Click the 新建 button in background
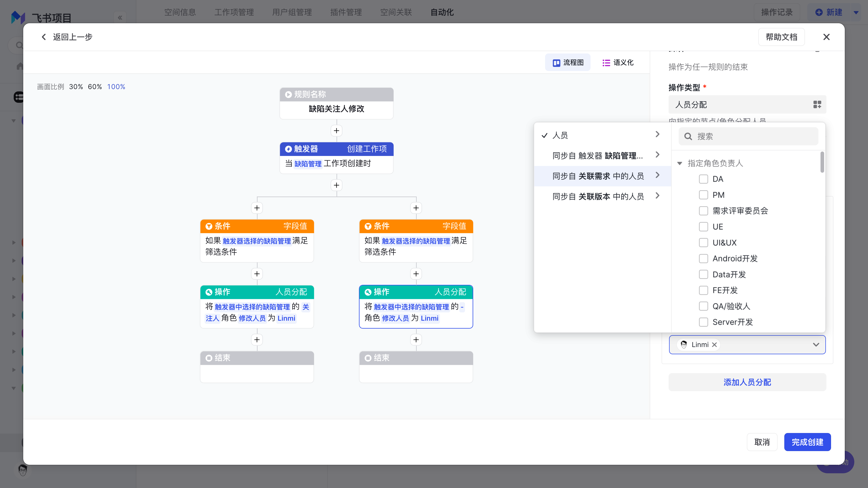The image size is (868, 488). pyautogui.click(x=829, y=12)
